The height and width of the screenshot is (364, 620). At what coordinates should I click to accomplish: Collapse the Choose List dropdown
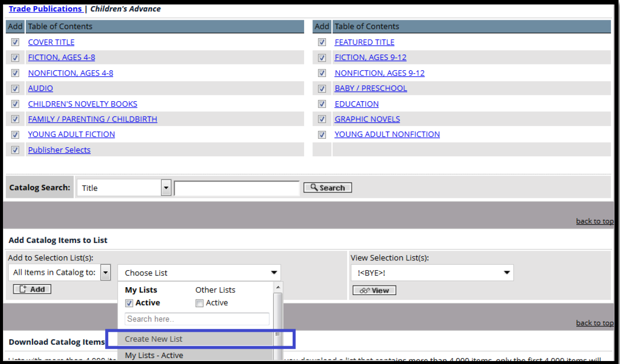[274, 273]
